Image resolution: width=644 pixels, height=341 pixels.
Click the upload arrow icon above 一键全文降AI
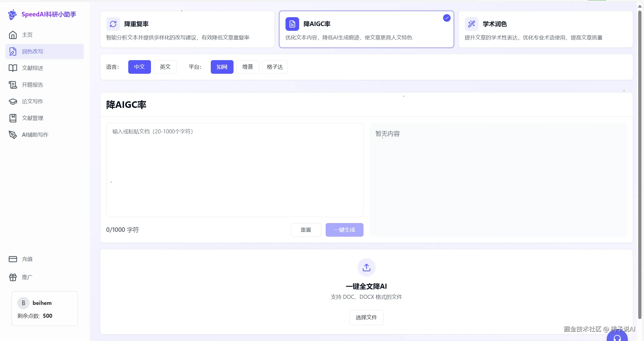click(x=366, y=267)
